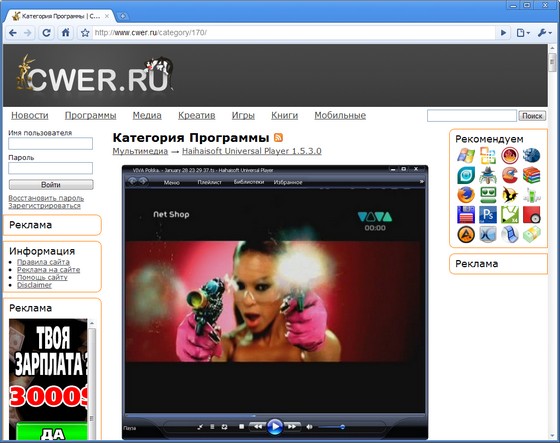
Task: Close the Категория Программы tab
Action: (107, 16)
